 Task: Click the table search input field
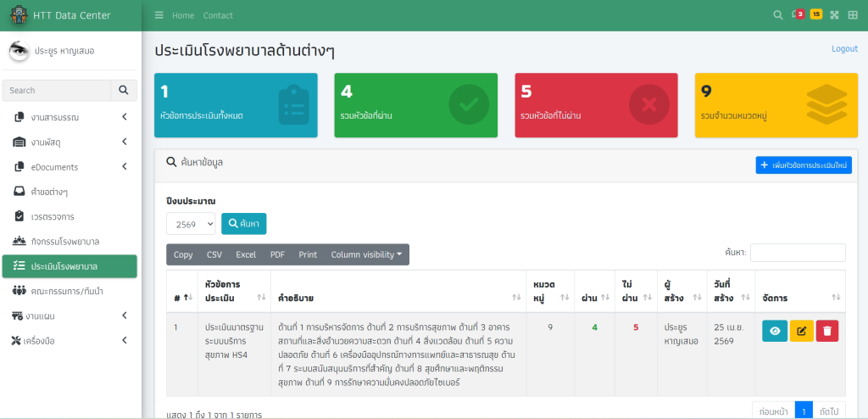point(798,253)
